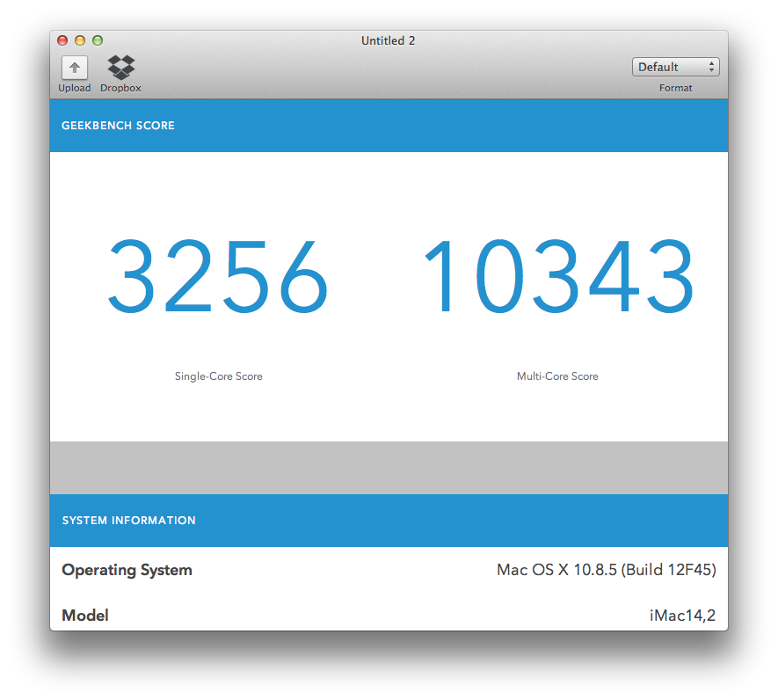This screenshot has height=700, width=778.
Task: Open the Default format dropdown
Action: point(676,67)
